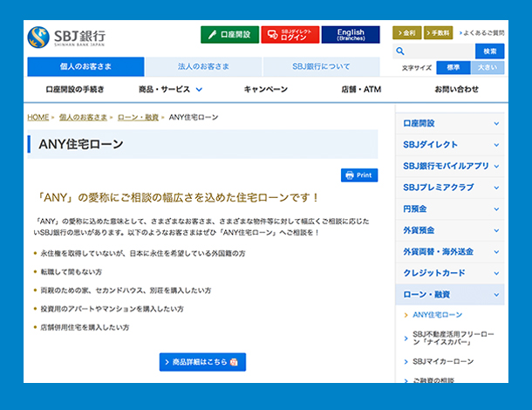Click PDF icon on 商品詳細はこちら button
This screenshot has width=532, height=410.
pyautogui.click(x=234, y=362)
